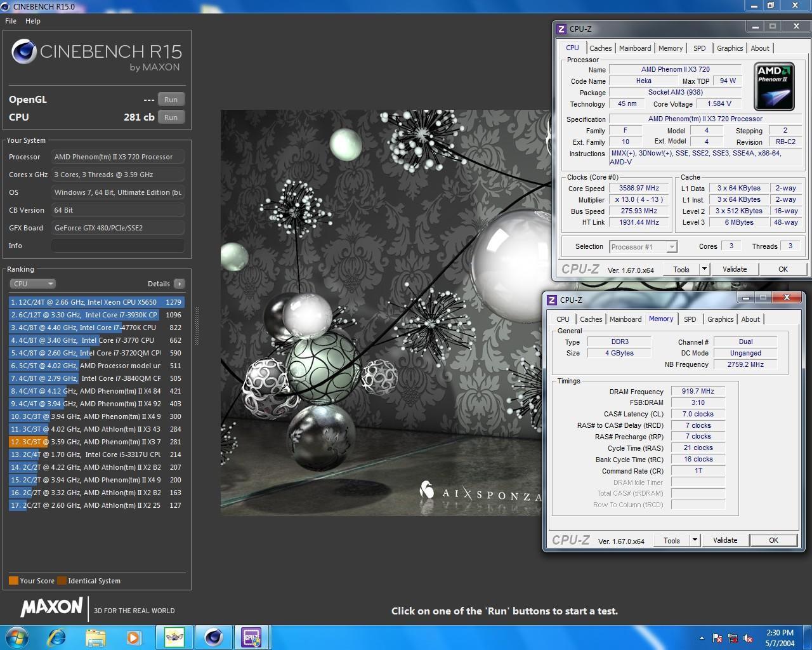Run the CPU benchmark
Viewport: 812px width, 650px height.
coord(171,117)
